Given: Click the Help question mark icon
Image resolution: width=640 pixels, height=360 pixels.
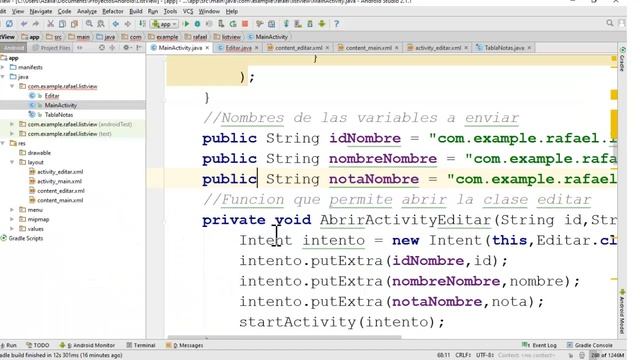Looking at the screenshot, I should click(x=336, y=24).
